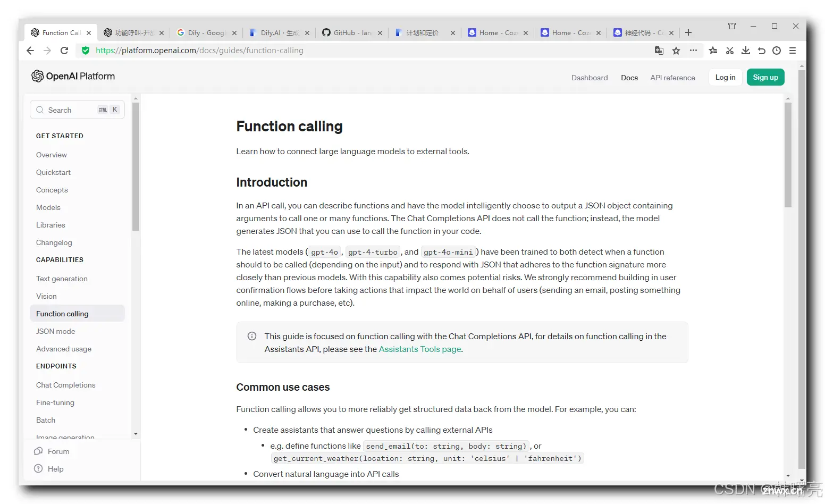Viewport: 825px width, 504px height.
Task: Click the Help question mark icon
Action: click(x=38, y=469)
